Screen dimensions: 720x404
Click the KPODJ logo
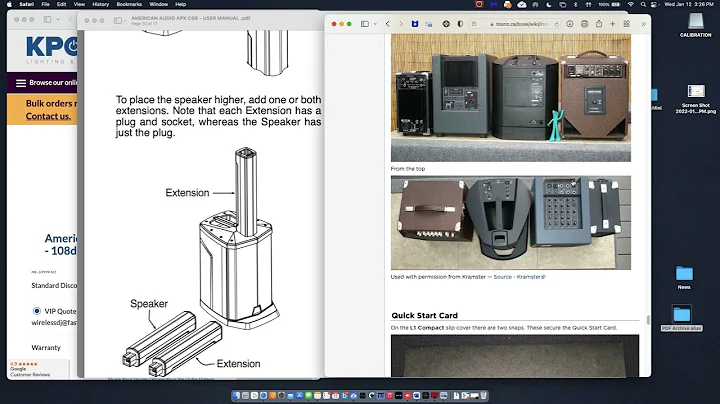[x=51, y=50]
